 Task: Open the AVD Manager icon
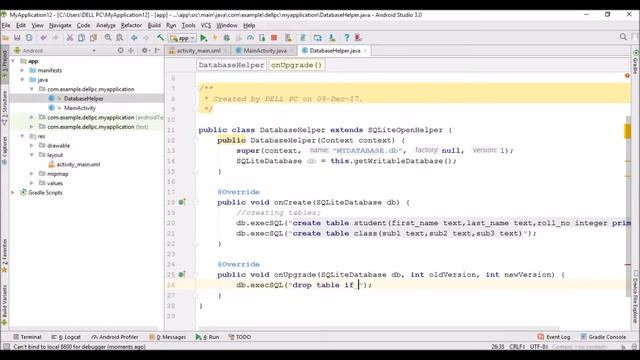(x=289, y=38)
